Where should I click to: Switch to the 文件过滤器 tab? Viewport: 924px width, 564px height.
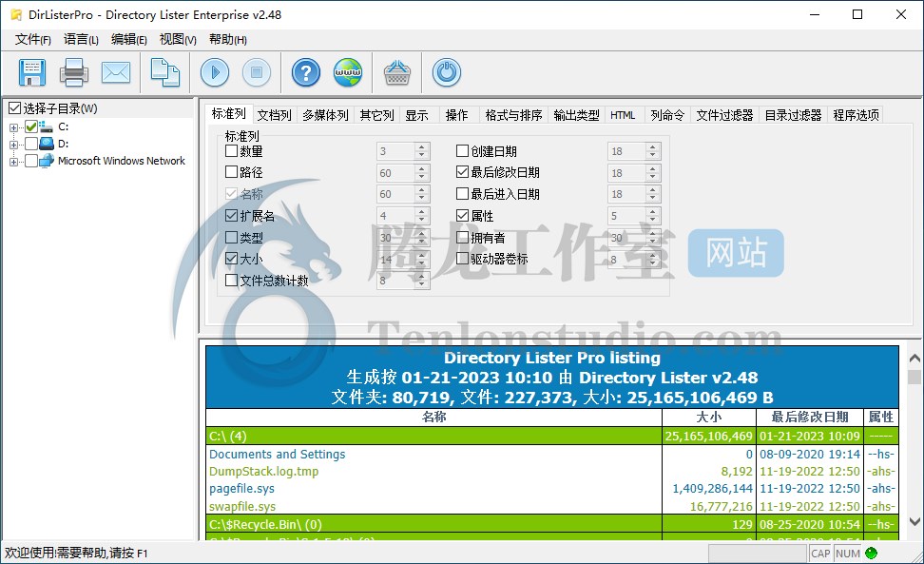[724, 115]
